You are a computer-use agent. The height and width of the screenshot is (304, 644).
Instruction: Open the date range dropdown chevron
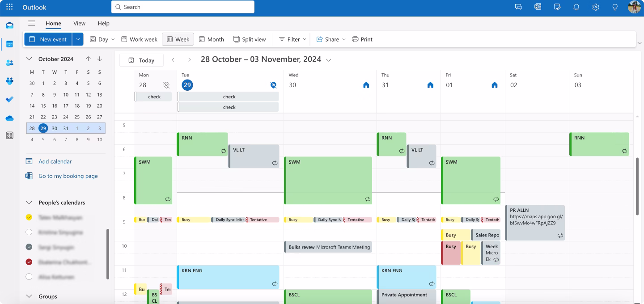tap(329, 60)
